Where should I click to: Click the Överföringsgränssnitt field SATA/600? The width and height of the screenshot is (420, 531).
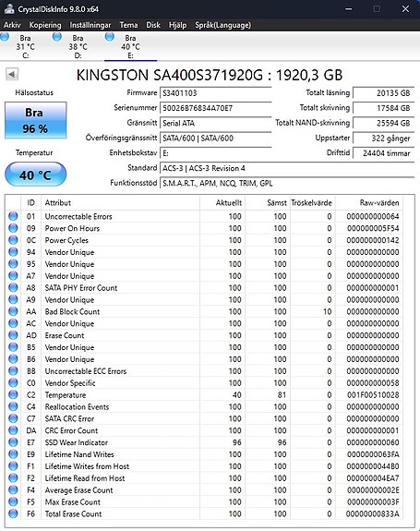click(216, 138)
